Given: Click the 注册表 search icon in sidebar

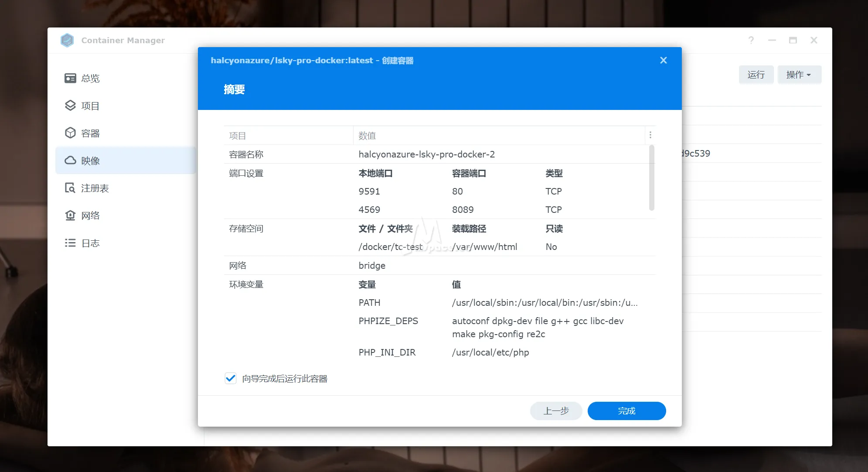Looking at the screenshot, I should coord(70,188).
